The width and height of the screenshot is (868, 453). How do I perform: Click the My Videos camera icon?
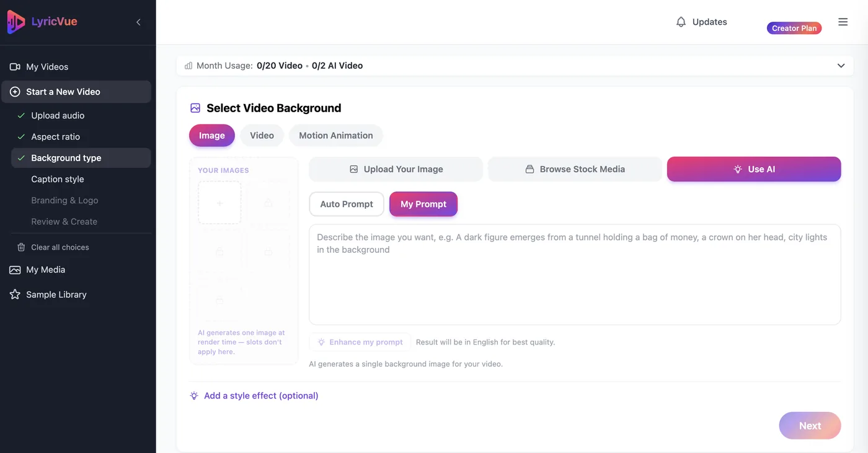15,67
